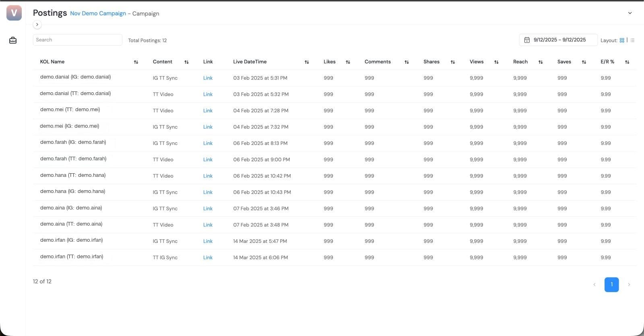This screenshot has height=336, width=644.
Task: Sort by Shares column
Action: (453, 62)
